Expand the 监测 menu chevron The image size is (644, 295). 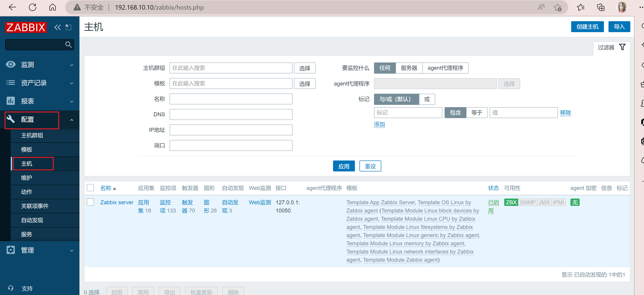click(x=72, y=65)
